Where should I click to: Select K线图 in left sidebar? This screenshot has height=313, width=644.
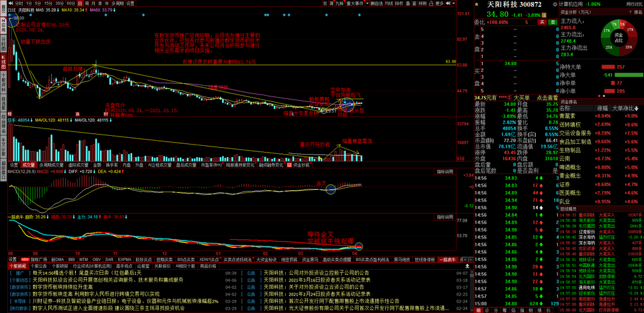(3, 61)
